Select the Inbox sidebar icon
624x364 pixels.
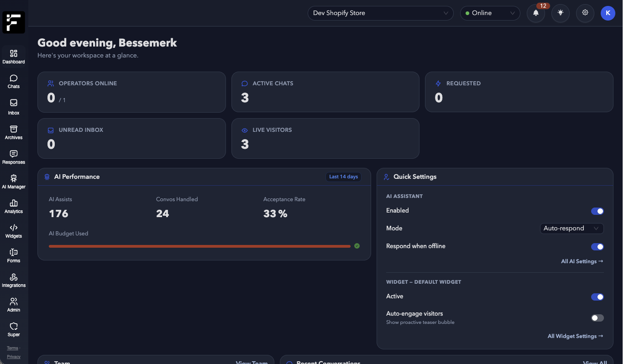point(13,106)
